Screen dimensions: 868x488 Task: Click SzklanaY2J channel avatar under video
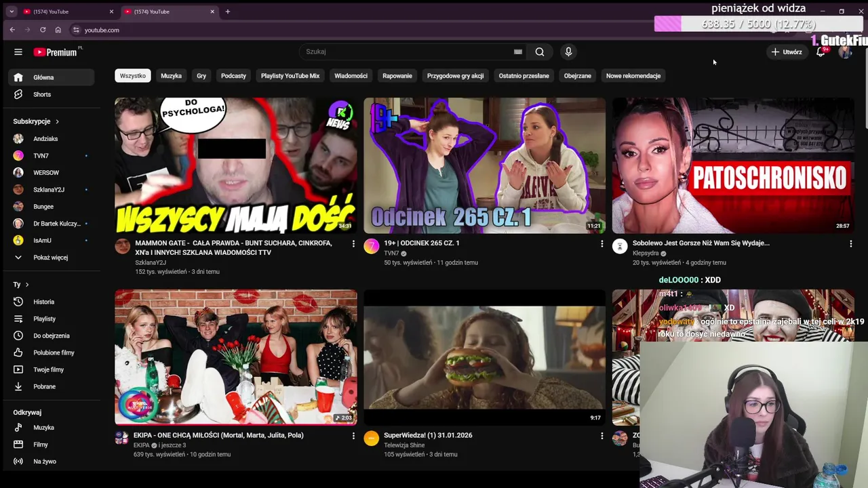tap(122, 246)
